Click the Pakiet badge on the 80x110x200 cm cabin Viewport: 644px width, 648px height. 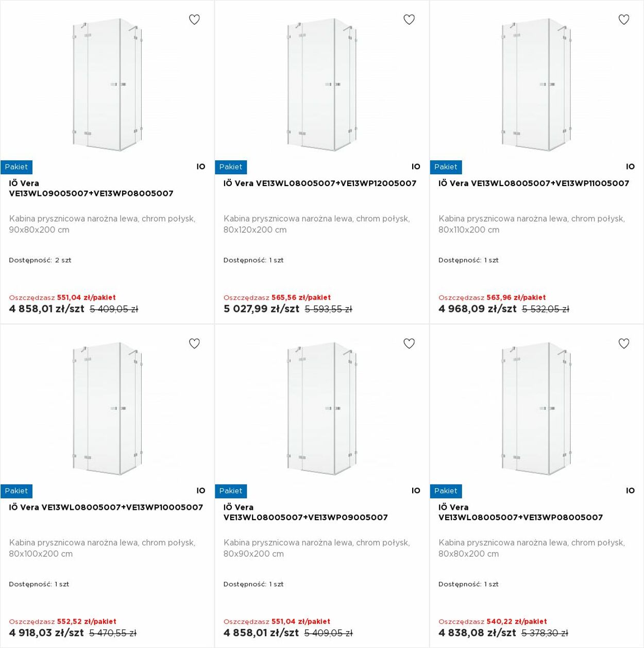(446, 167)
